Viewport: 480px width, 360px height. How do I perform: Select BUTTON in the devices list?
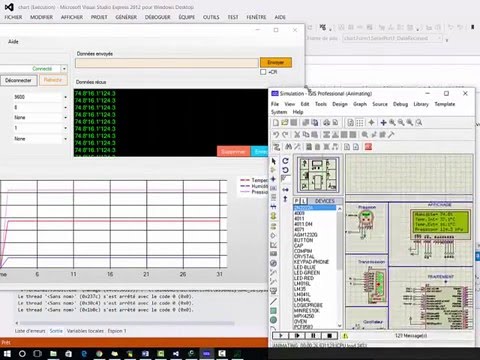[x=303, y=240]
